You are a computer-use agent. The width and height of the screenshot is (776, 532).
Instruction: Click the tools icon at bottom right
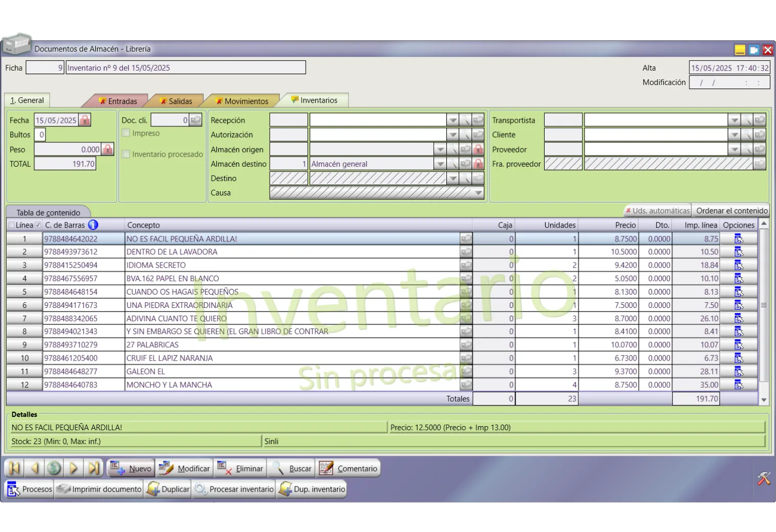coord(763,478)
